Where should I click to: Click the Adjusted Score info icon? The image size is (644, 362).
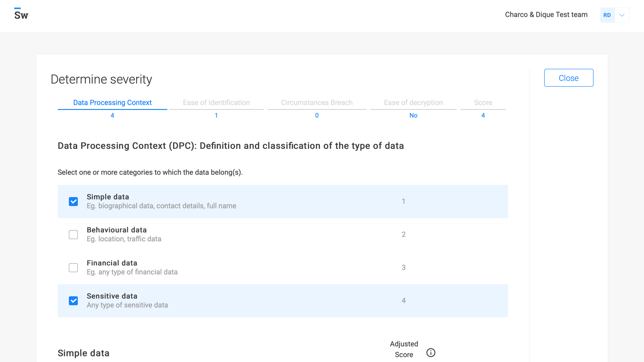coord(431,353)
